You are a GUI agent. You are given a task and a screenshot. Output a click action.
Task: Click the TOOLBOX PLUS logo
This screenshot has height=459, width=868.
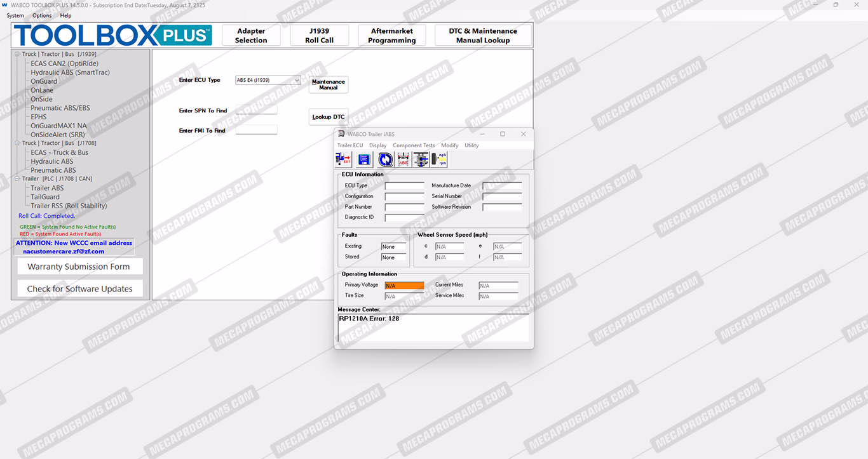113,36
